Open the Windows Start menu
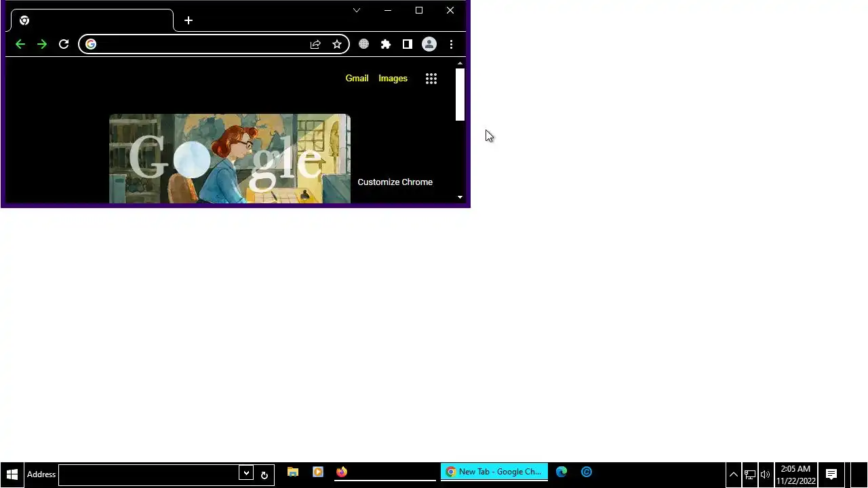The height and width of the screenshot is (488, 868). click(x=12, y=474)
